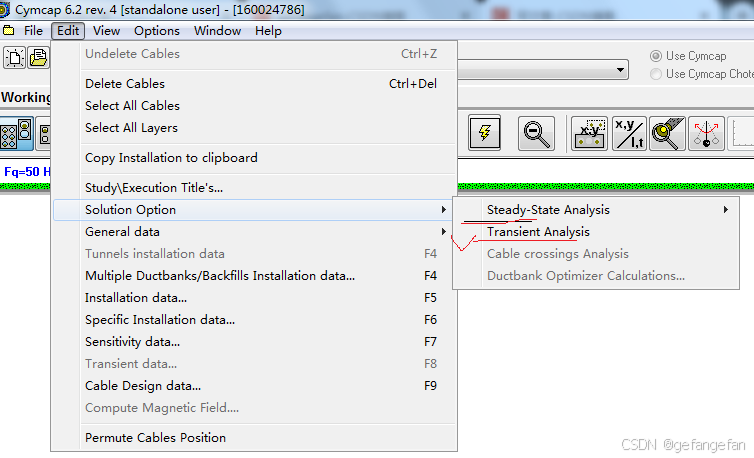Click the red pendulum swing icon
This screenshot has width=754, height=458.
706,133
